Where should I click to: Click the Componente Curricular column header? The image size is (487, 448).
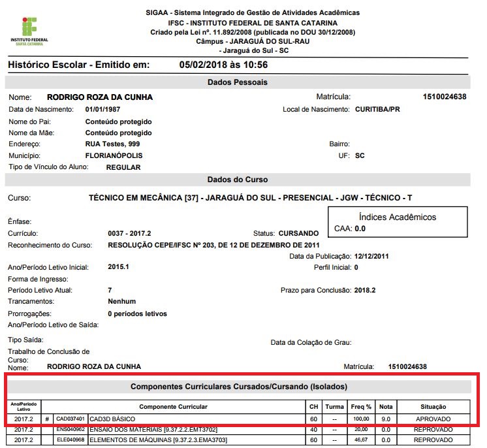pos(173,407)
